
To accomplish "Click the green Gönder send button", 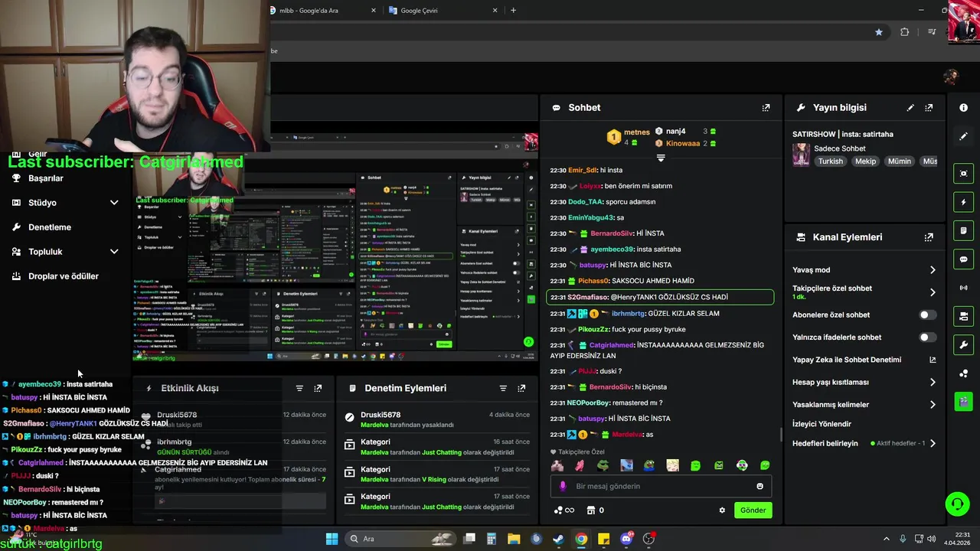I will point(753,510).
